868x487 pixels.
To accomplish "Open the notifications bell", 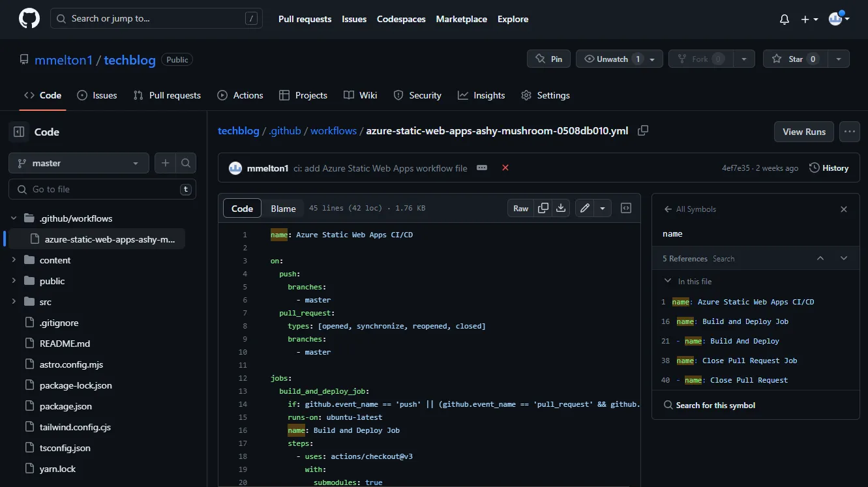I will point(785,20).
